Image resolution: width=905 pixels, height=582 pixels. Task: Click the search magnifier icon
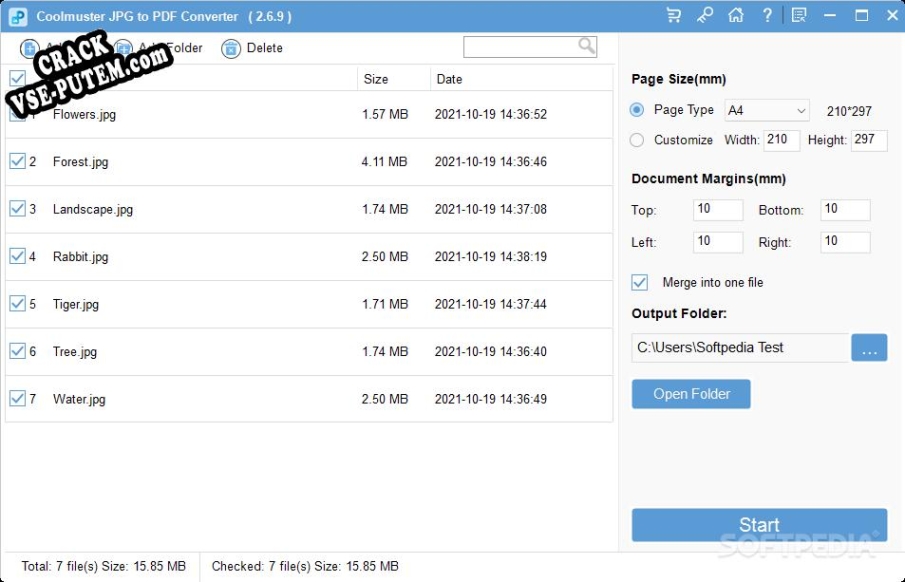pos(586,46)
